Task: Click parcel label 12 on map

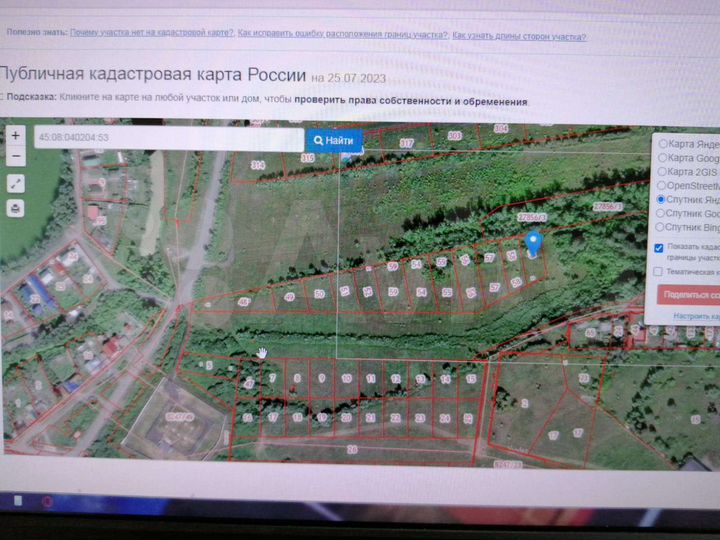Action: point(395,379)
